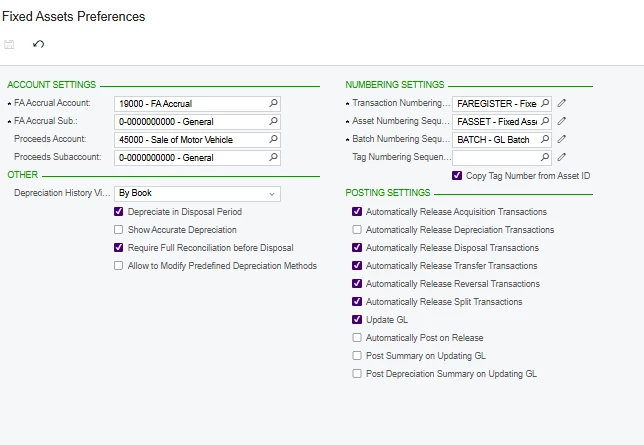Uncheck Depreciate in Disposal Period
The height and width of the screenshot is (445, 644).
click(x=118, y=212)
